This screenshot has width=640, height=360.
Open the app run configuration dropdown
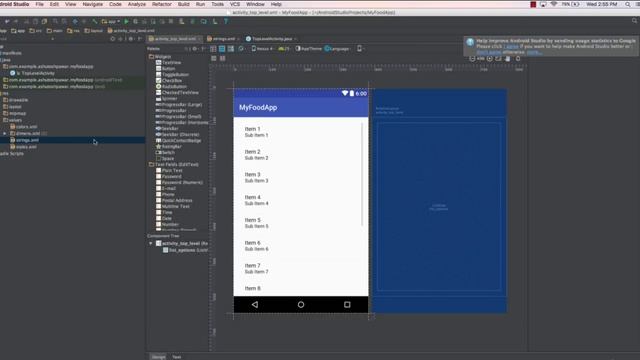pyautogui.click(x=111, y=21)
